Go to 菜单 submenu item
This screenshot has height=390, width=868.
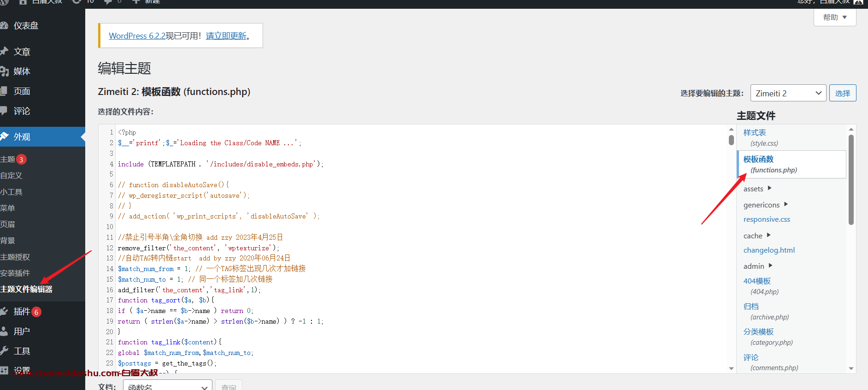[7, 208]
